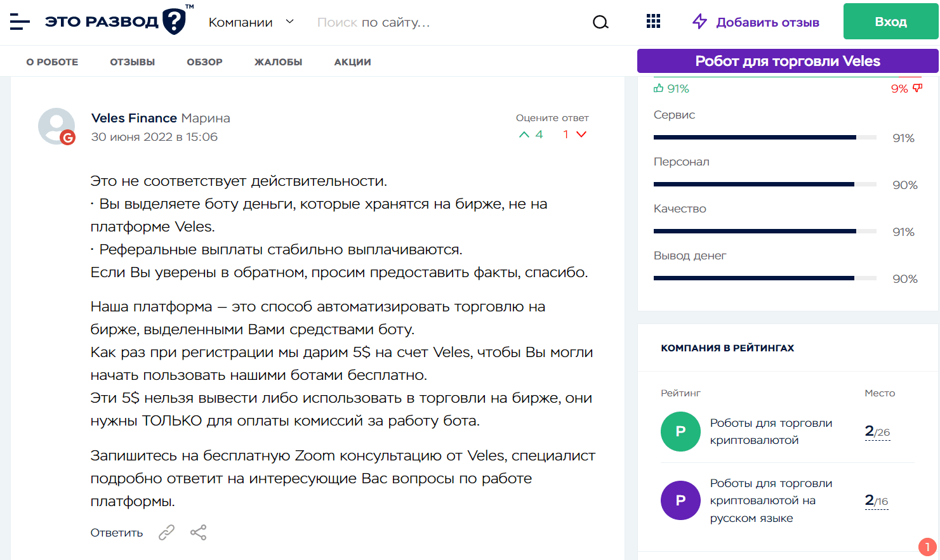
Task: Click the red thumbs-down 9% icon
Action: coord(918,89)
